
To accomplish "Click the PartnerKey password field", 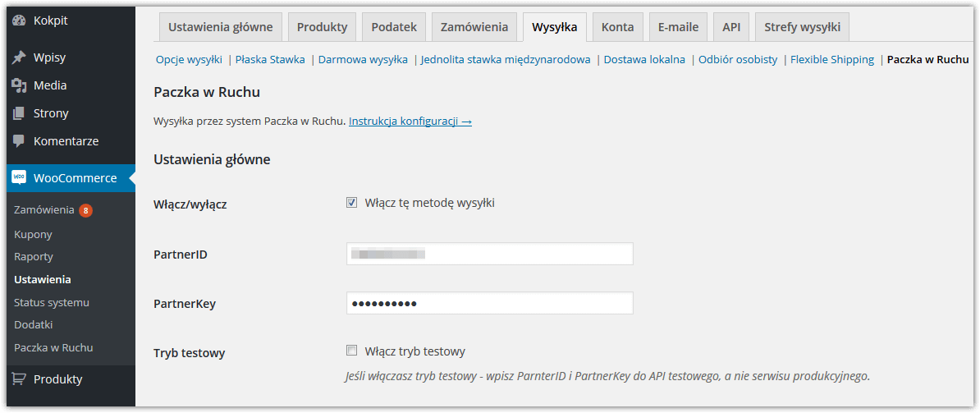I will 489,303.
